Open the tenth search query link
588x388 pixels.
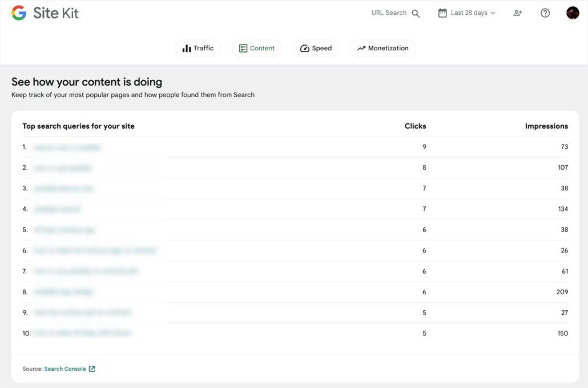(83, 333)
